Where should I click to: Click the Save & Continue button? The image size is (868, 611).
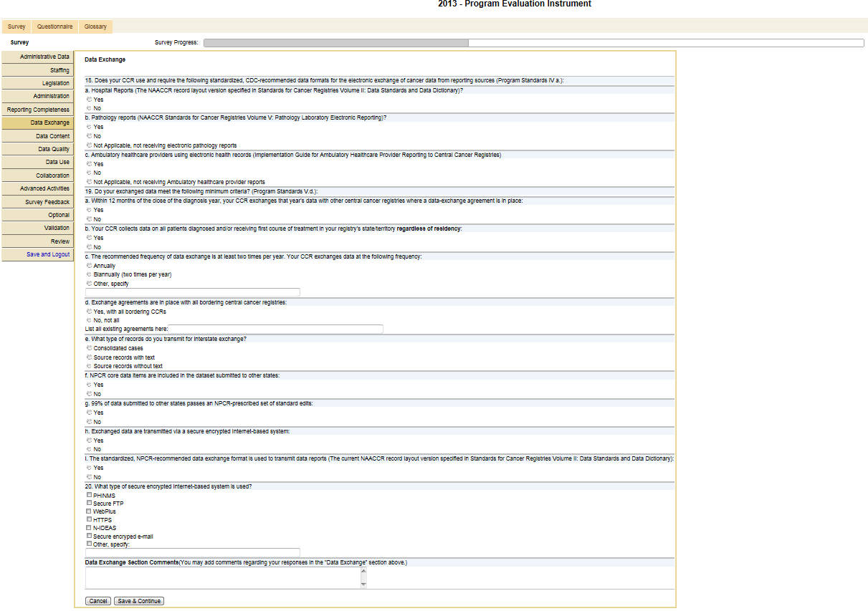coord(139,601)
